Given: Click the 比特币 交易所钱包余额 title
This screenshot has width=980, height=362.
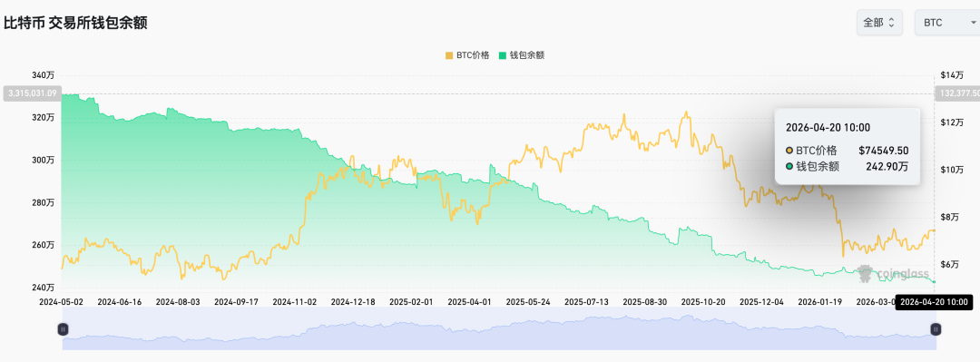Looking at the screenshot, I should 75,23.
